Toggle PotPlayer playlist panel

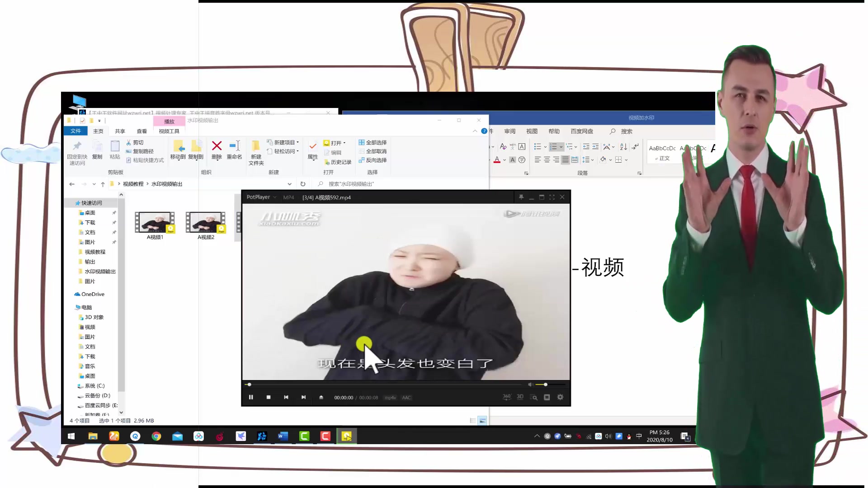pyautogui.click(x=547, y=397)
